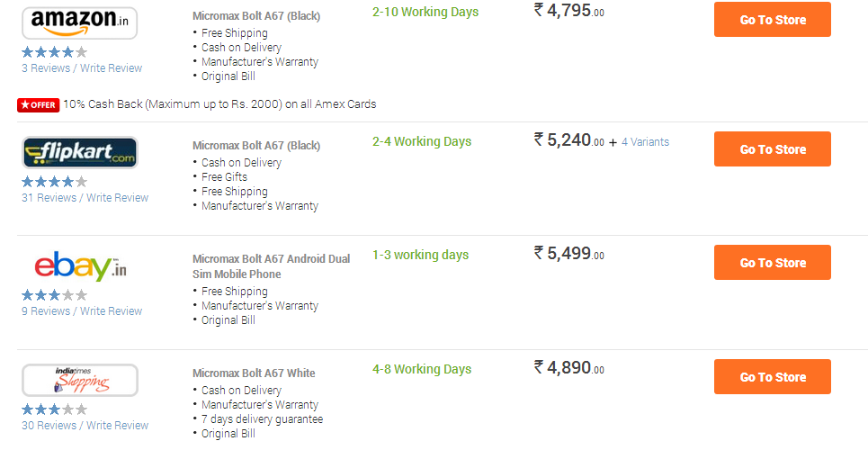
Task: Open Flipkart's 31 Reviews link
Action: 49,198
